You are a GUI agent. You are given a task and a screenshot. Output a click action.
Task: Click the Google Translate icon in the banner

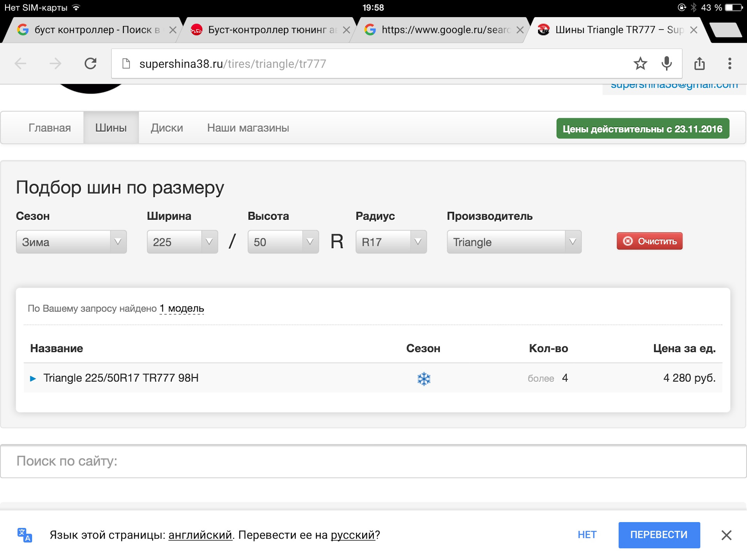25,535
